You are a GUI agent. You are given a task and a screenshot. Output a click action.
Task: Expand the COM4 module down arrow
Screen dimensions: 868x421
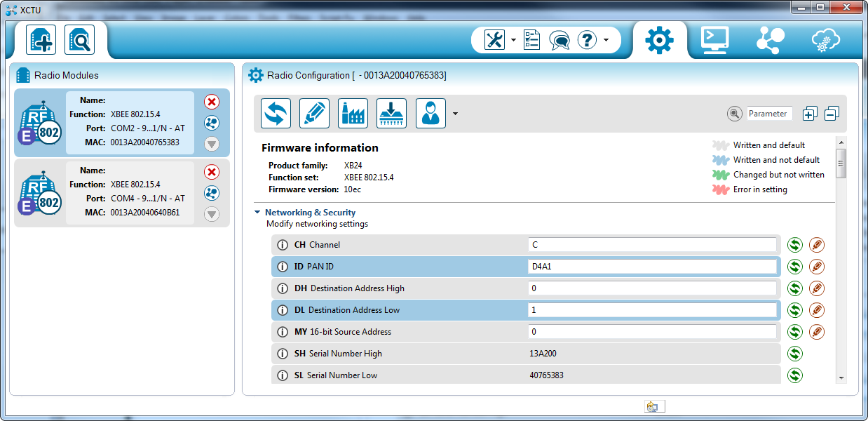coord(212,214)
